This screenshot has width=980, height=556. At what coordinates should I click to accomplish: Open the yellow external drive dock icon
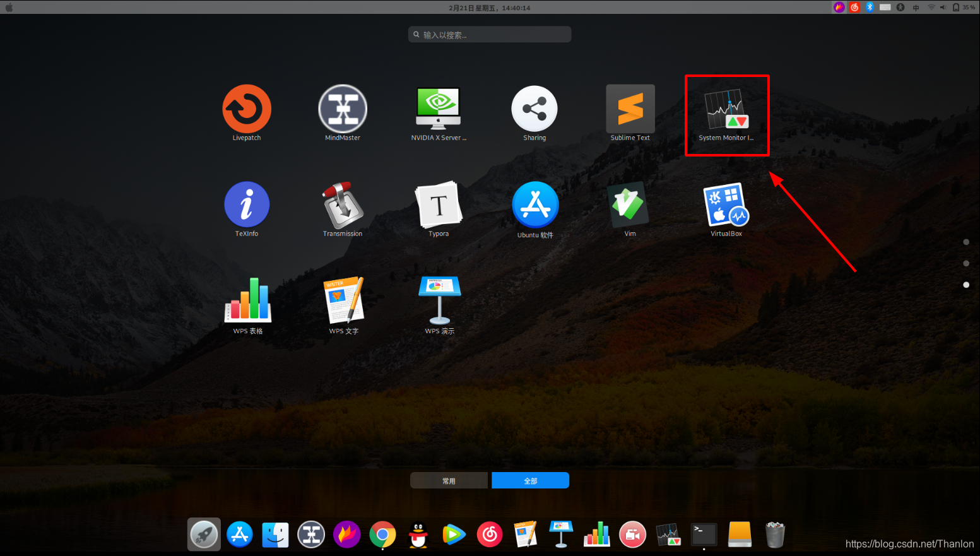740,535
